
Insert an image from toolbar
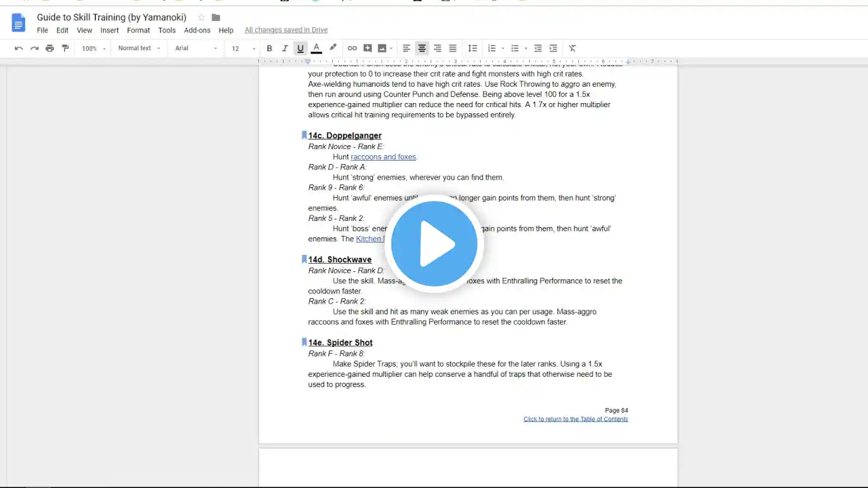click(x=382, y=48)
